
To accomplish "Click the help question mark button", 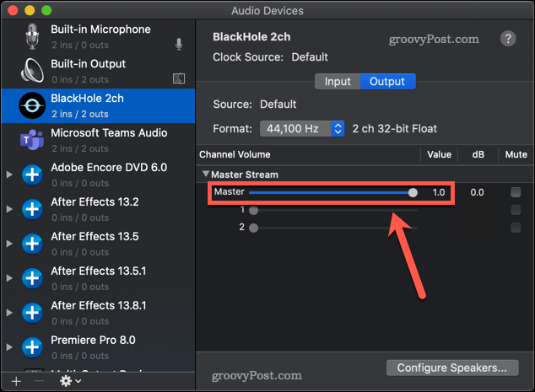I will 508,39.
